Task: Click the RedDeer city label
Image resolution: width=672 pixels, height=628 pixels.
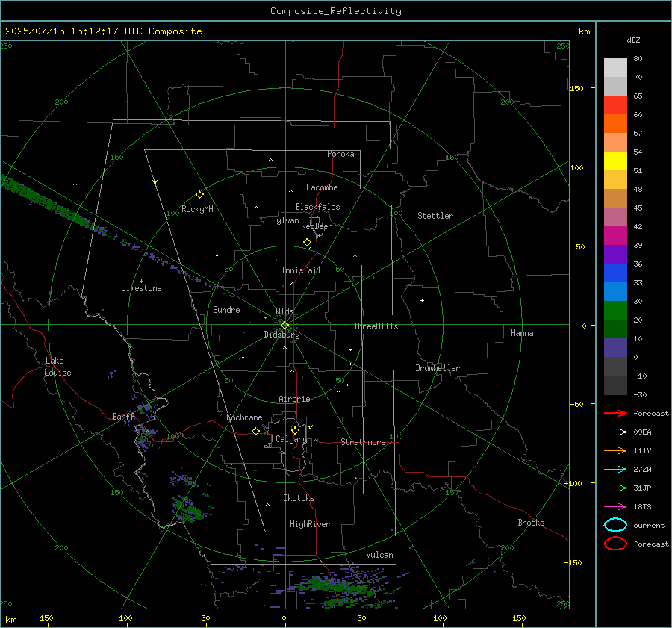Action: [317, 226]
